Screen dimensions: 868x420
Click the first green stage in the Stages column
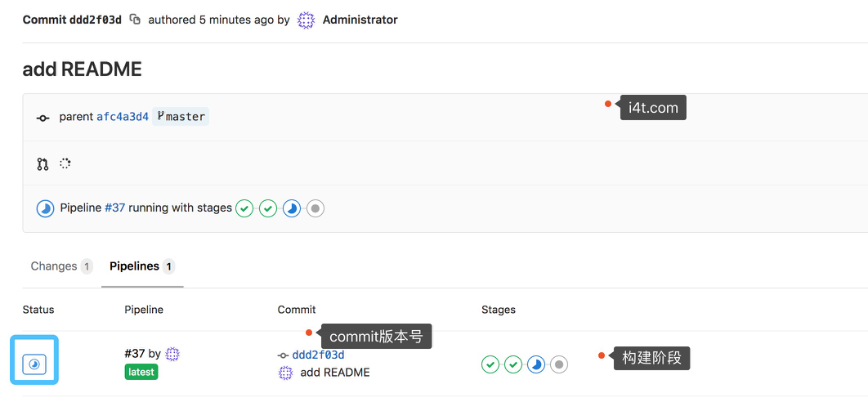[x=490, y=364]
